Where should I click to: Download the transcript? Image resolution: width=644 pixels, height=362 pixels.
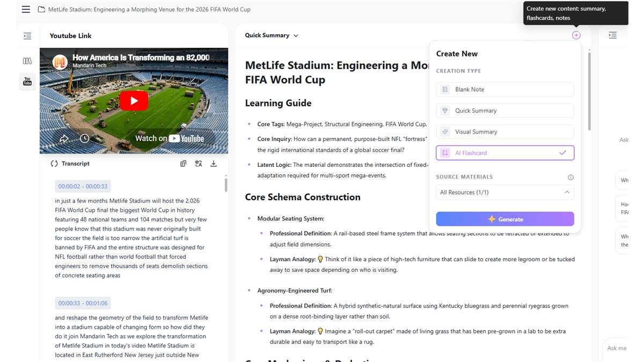point(214,164)
